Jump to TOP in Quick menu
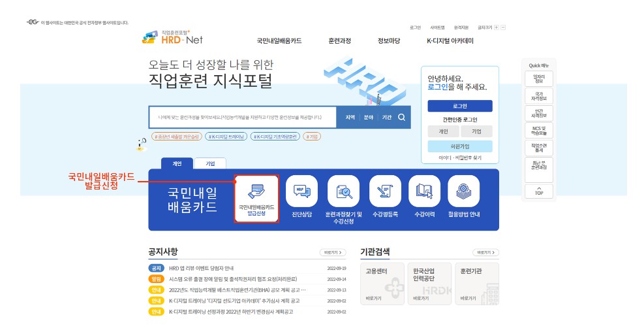The height and width of the screenshot is (330, 644). click(x=539, y=191)
